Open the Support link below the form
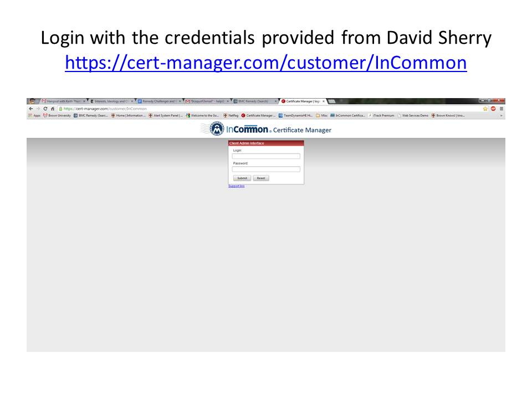532x399 pixels. click(x=237, y=186)
